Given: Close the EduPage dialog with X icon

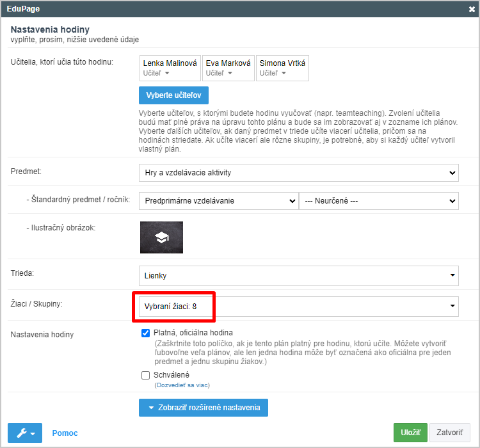Looking at the screenshot, I should [472, 9].
